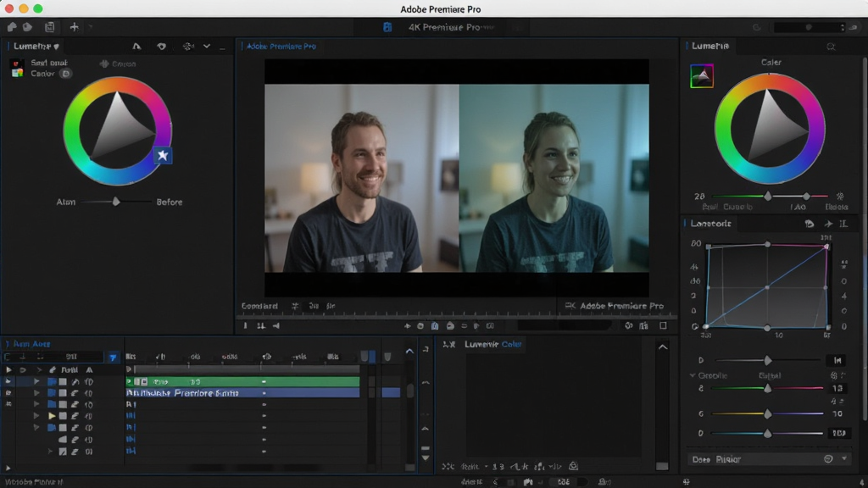Click the lock icon at the Lumetrix Color panel's bottom

coord(574,467)
